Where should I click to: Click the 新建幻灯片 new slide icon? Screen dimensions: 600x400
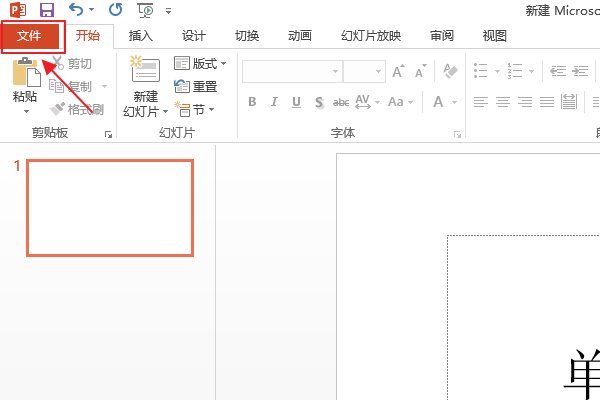(145, 69)
